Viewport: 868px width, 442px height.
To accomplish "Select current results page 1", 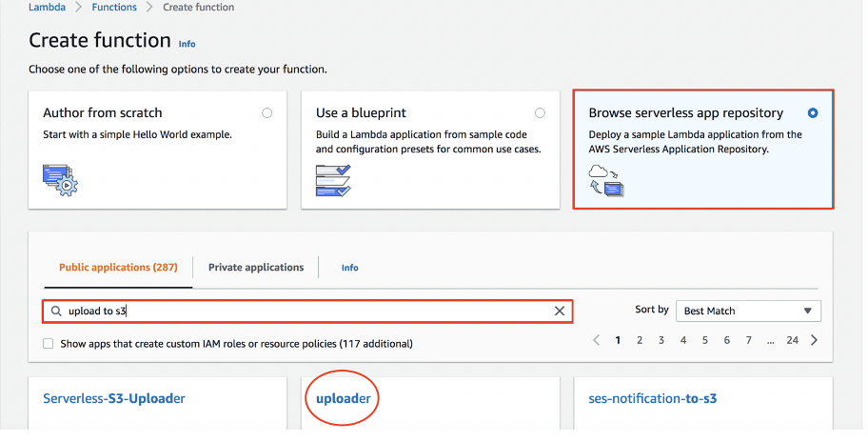I will click(x=618, y=340).
